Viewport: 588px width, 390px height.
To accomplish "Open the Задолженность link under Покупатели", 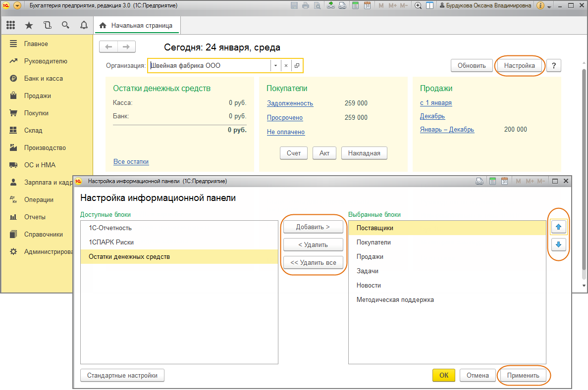I will 290,103.
